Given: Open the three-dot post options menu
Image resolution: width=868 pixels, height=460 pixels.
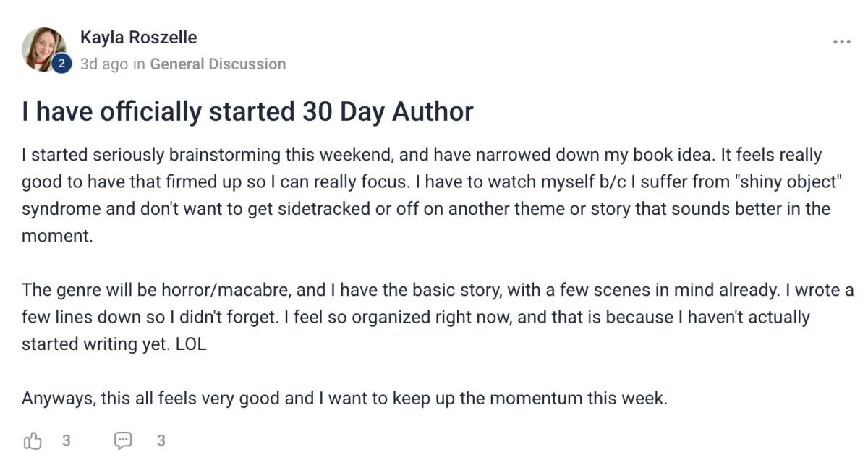Looking at the screenshot, I should pyautogui.click(x=841, y=42).
